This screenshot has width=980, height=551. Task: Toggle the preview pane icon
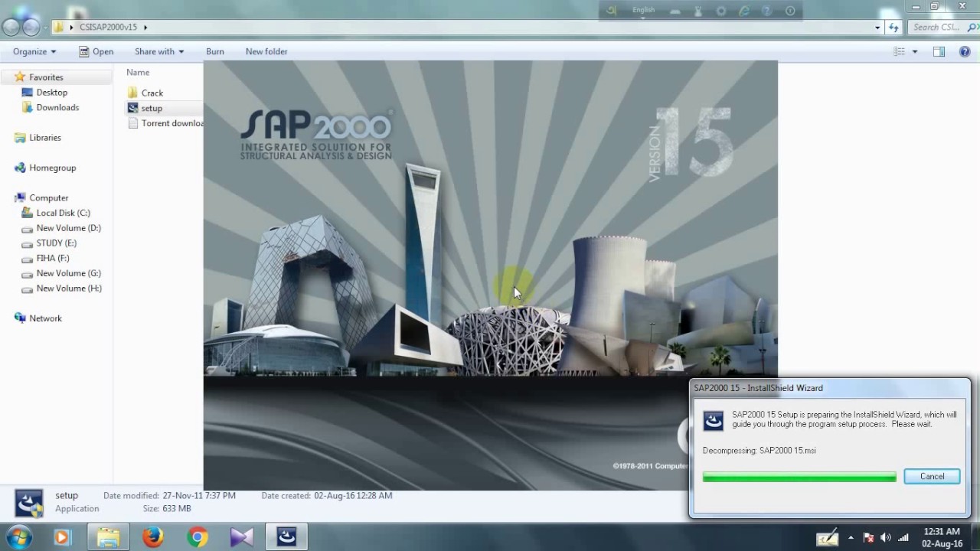tap(939, 51)
